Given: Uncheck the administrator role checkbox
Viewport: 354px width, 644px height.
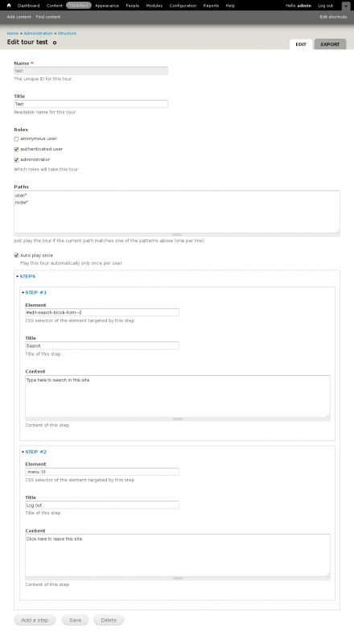Looking at the screenshot, I should (16, 159).
